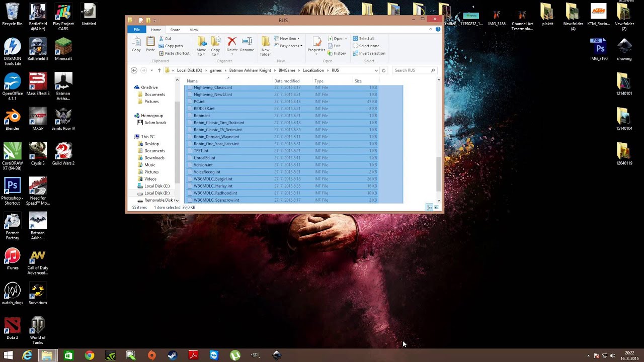Select the Recycle Bin desktop icon
644x362 pixels.
pos(13,15)
